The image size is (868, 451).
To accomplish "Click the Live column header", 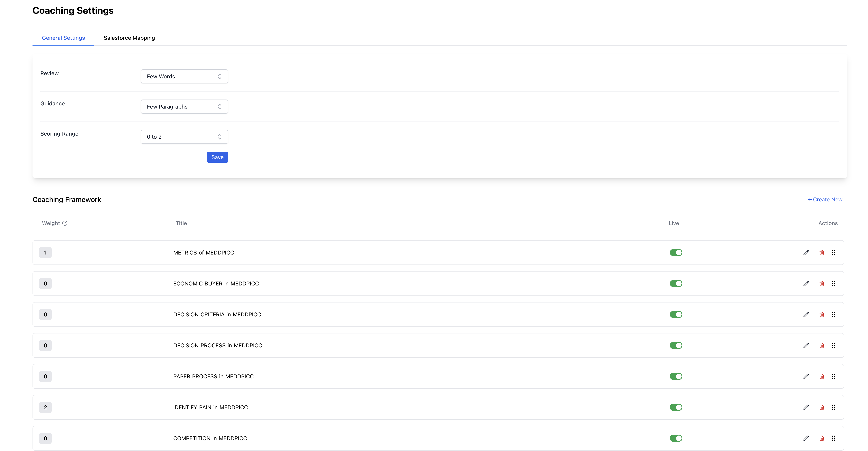I will click(674, 223).
